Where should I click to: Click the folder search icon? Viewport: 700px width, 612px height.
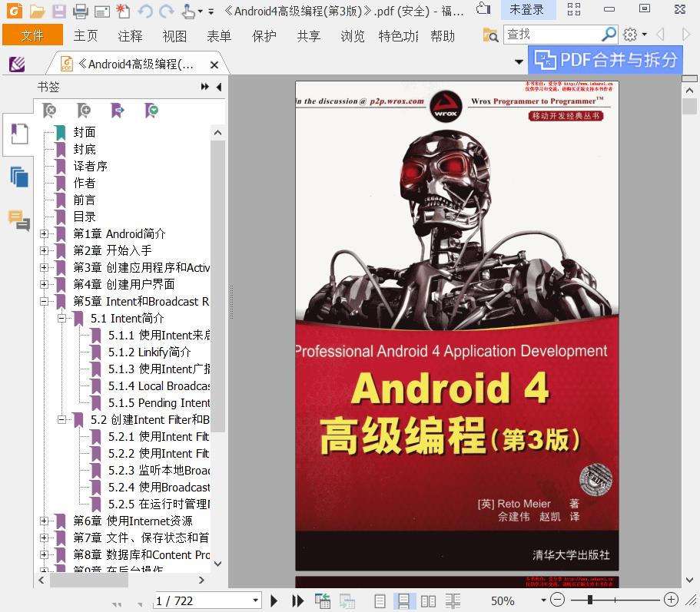(x=490, y=35)
